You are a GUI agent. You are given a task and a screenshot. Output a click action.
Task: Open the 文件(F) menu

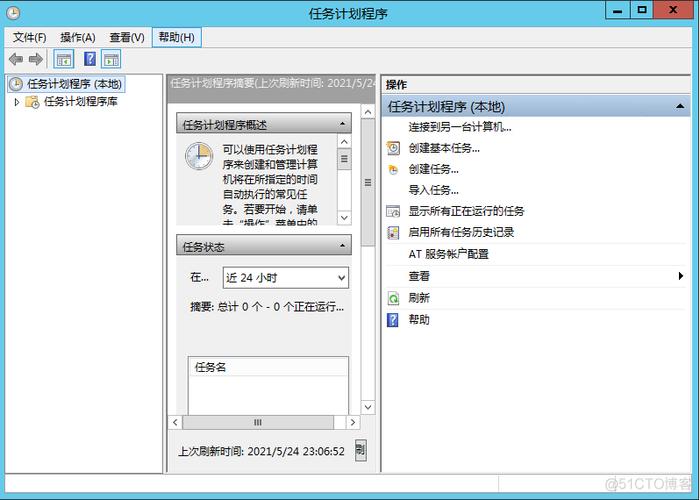pyautogui.click(x=29, y=38)
